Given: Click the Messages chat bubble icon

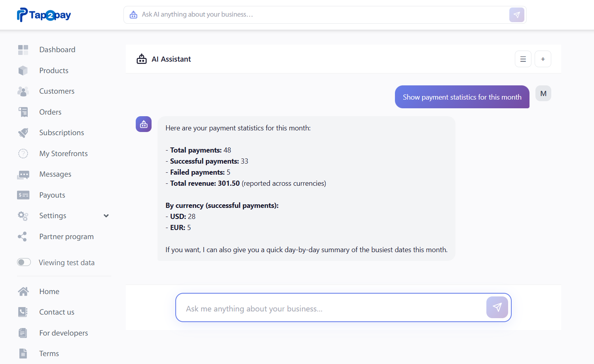Looking at the screenshot, I should coord(23,174).
